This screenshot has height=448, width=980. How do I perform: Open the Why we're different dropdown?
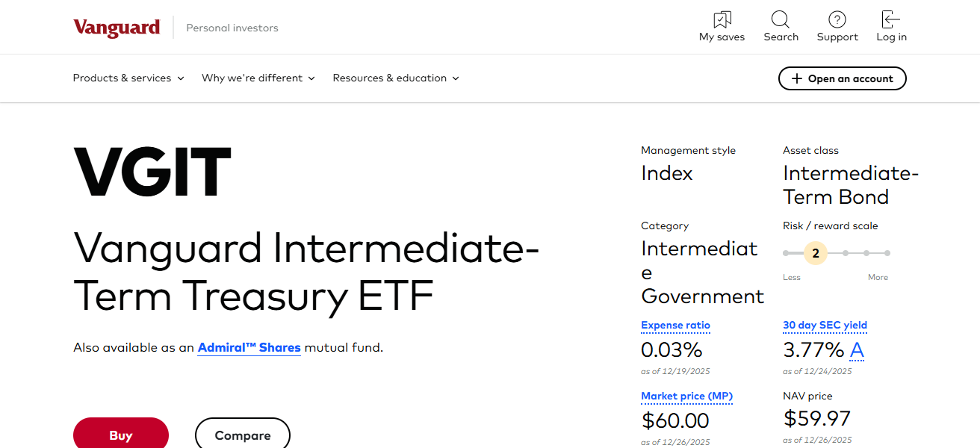[258, 78]
